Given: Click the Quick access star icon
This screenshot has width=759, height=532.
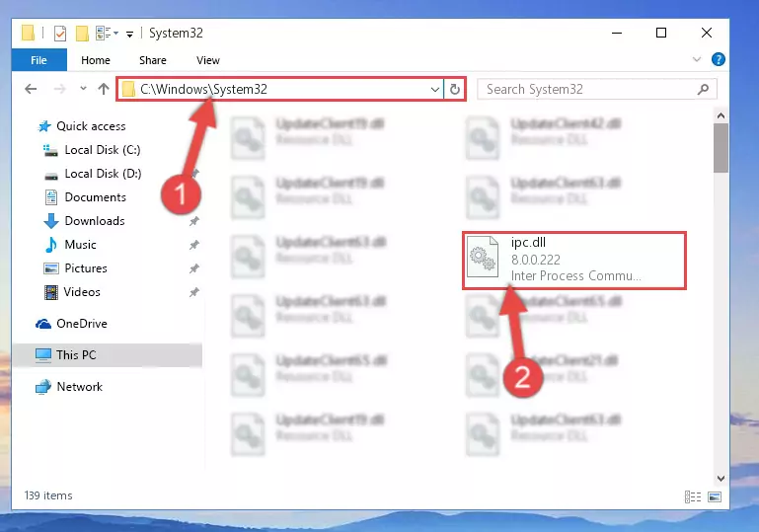Looking at the screenshot, I should [x=44, y=126].
